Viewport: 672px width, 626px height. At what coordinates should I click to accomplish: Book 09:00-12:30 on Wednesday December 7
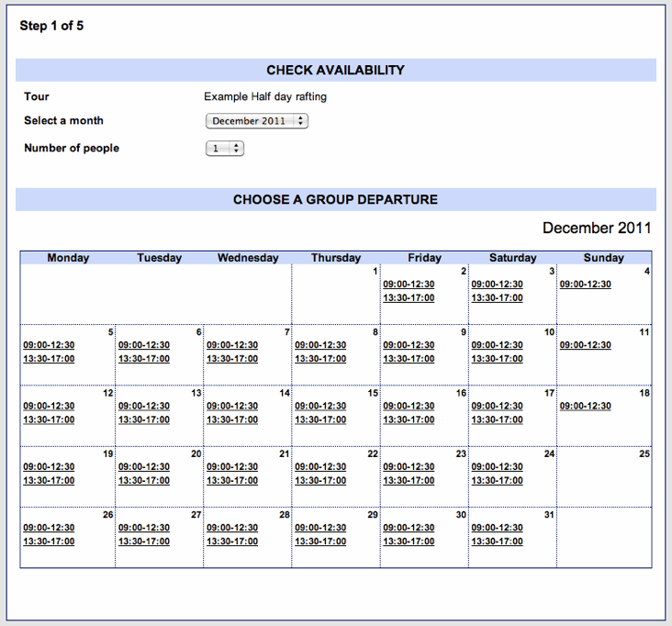[x=232, y=345]
